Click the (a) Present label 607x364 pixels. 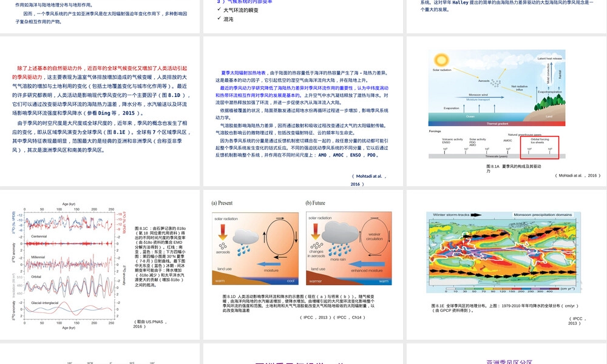[222, 203]
